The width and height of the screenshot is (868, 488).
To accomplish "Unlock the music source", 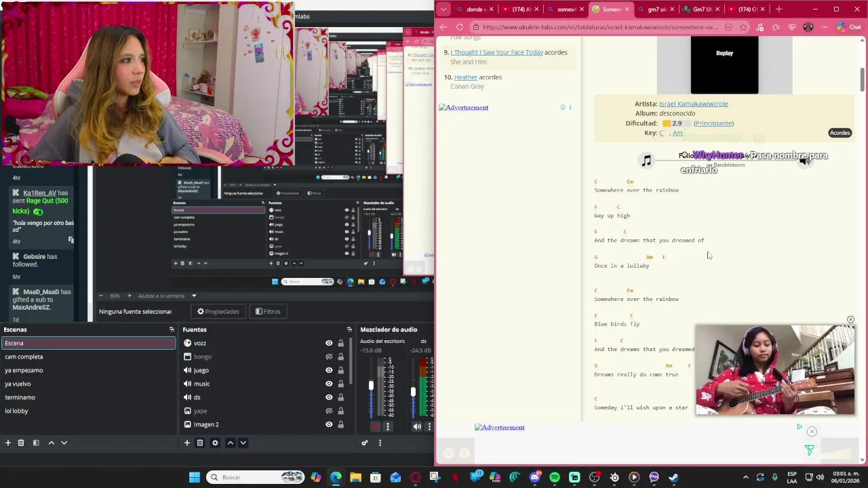I will [x=340, y=384].
